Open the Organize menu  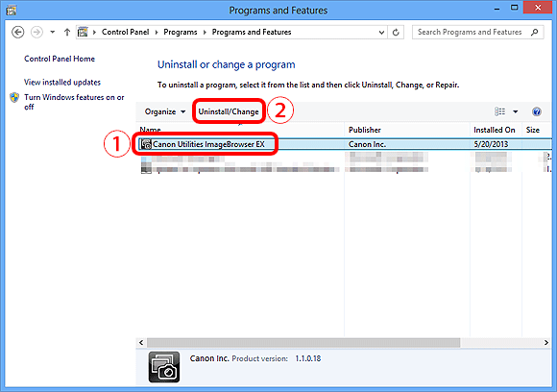[x=165, y=111]
